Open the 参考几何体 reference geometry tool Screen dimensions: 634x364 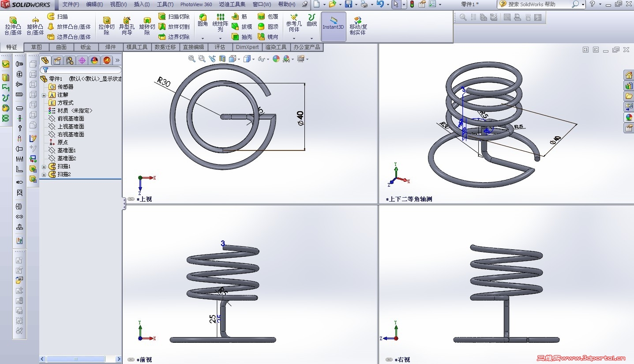(x=294, y=23)
